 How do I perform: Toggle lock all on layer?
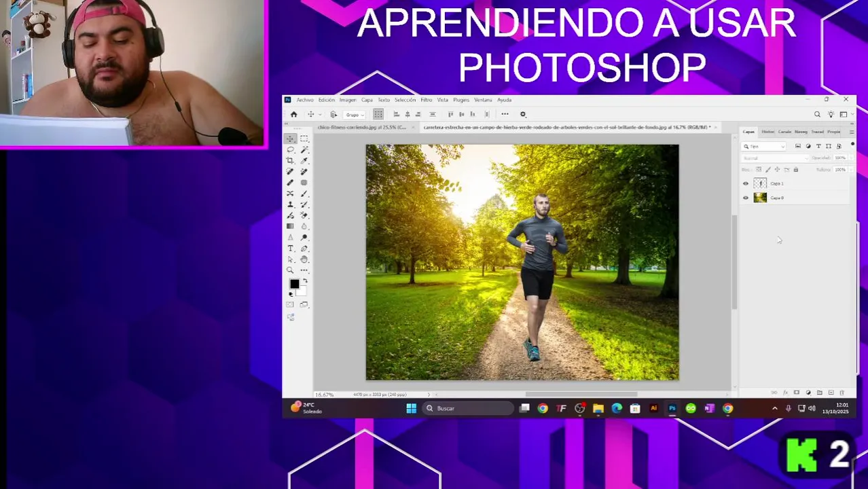click(x=796, y=170)
